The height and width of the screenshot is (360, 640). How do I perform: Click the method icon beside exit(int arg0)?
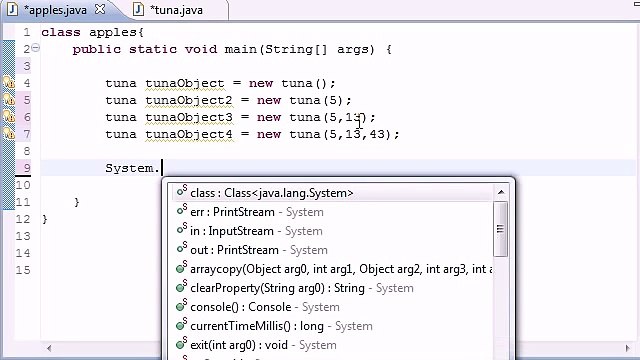181,343
